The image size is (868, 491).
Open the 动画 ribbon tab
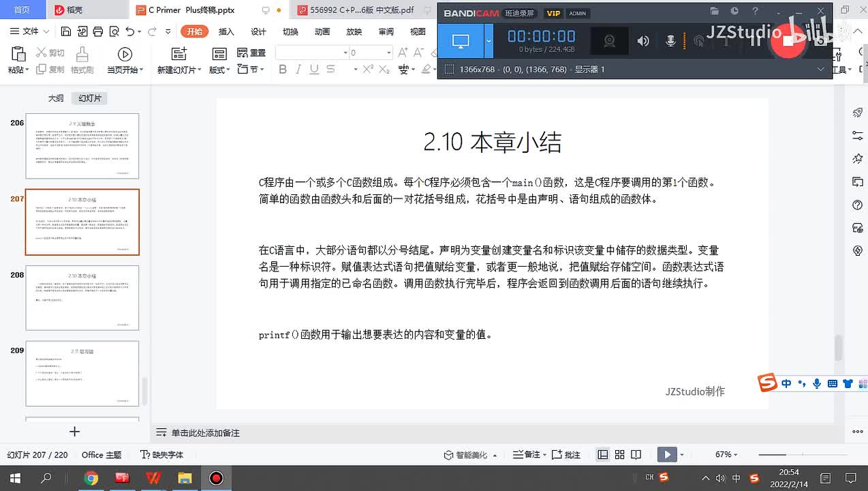322,31
